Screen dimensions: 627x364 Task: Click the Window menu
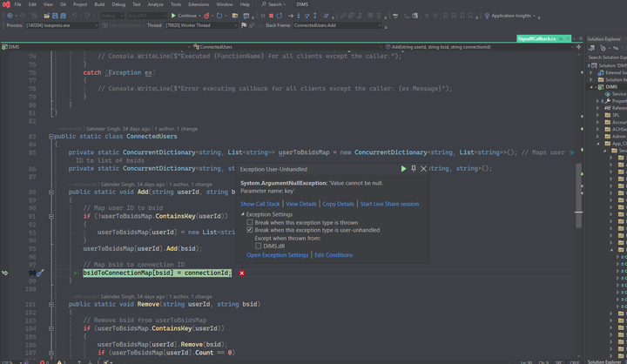(225, 4)
